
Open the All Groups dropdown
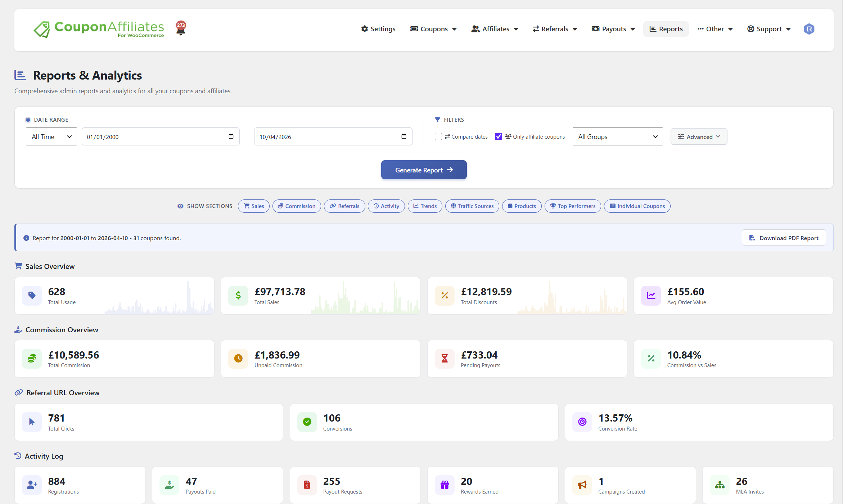[617, 136]
